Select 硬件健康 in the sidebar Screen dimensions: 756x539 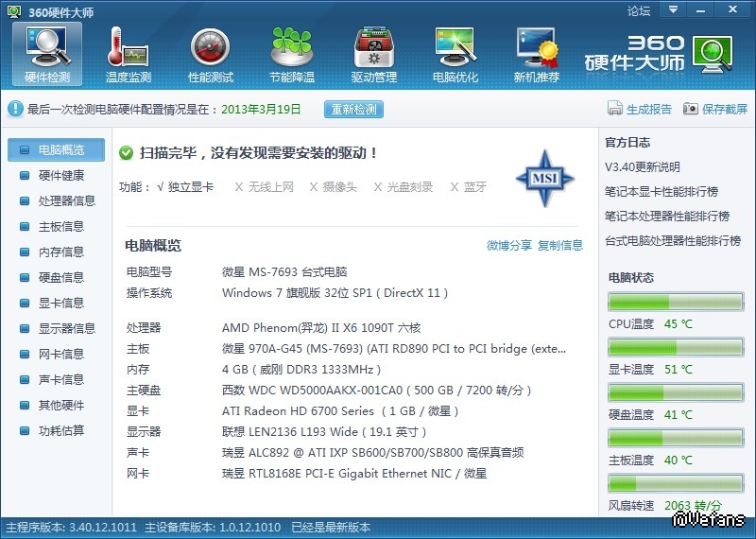pyautogui.click(x=60, y=175)
